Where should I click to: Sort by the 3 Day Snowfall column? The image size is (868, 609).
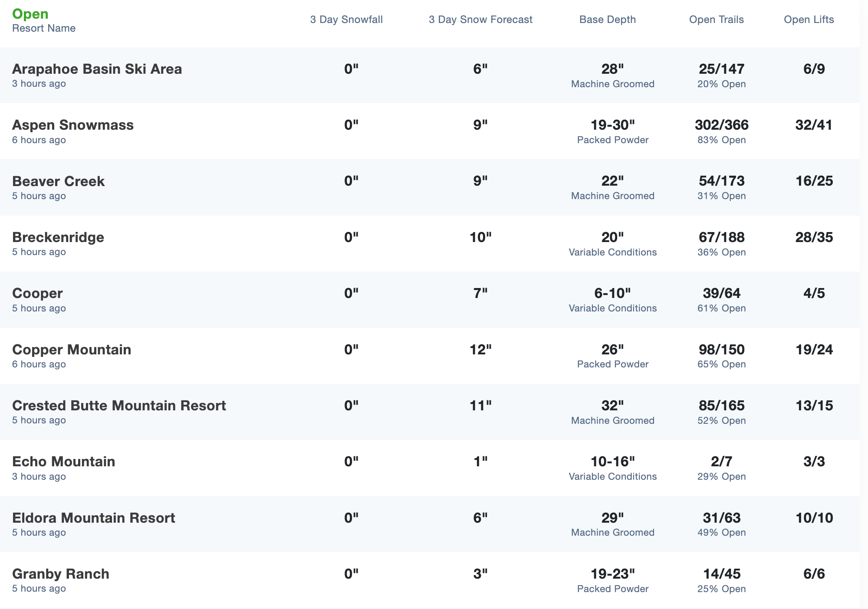(346, 20)
